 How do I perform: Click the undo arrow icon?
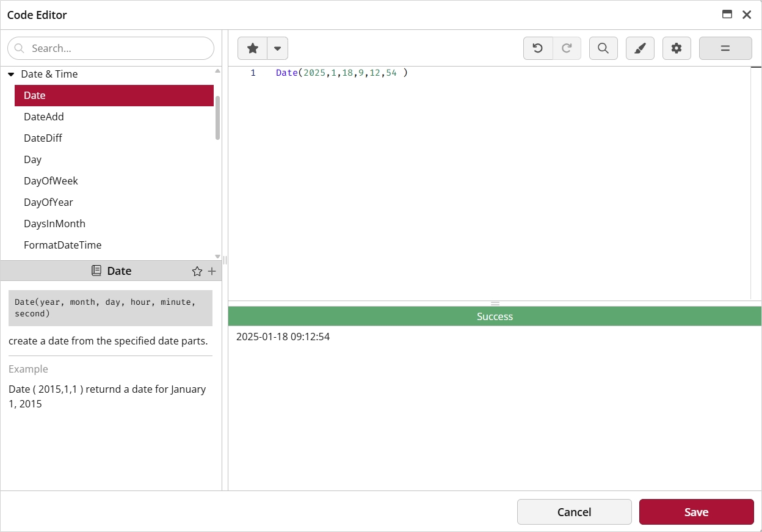[538, 48]
